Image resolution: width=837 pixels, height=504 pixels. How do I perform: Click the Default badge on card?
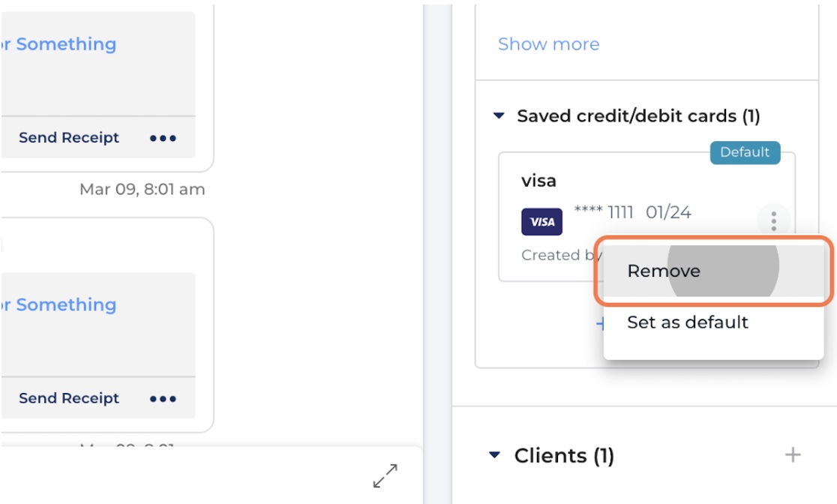pyautogui.click(x=745, y=152)
